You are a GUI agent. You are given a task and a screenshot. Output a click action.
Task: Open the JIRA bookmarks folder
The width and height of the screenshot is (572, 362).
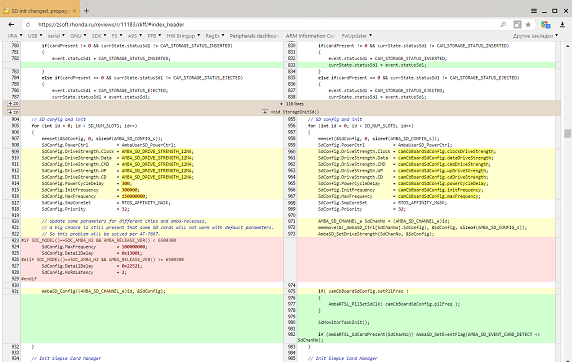(x=15, y=36)
